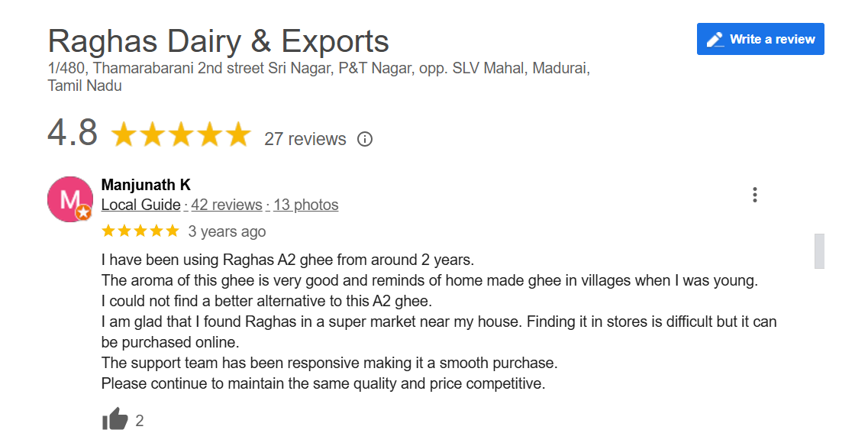Open the three-dot review options menu
Image resolution: width=868 pixels, height=446 pixels.
click(754, 195)
